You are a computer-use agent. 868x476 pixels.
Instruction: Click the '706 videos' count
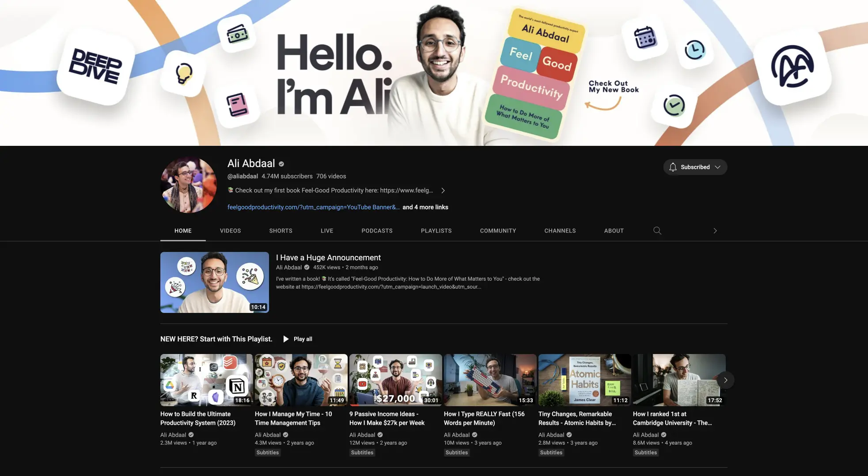(331, 176)
